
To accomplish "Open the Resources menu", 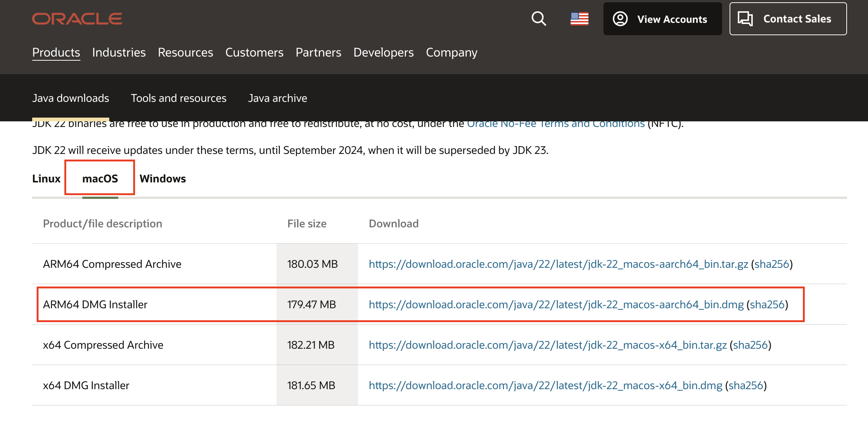I will 186,52.
